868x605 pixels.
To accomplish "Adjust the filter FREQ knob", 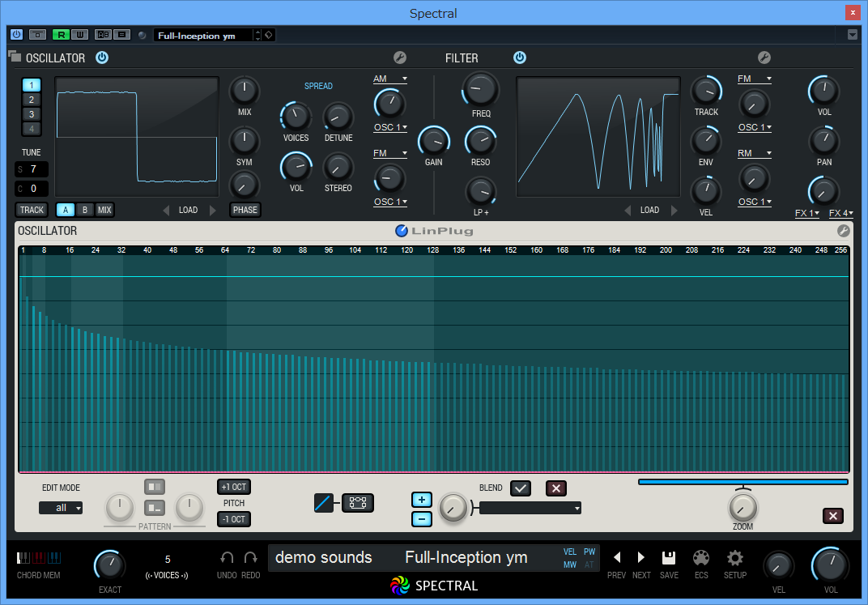I will pyautogui.click(x=480, y=89).
